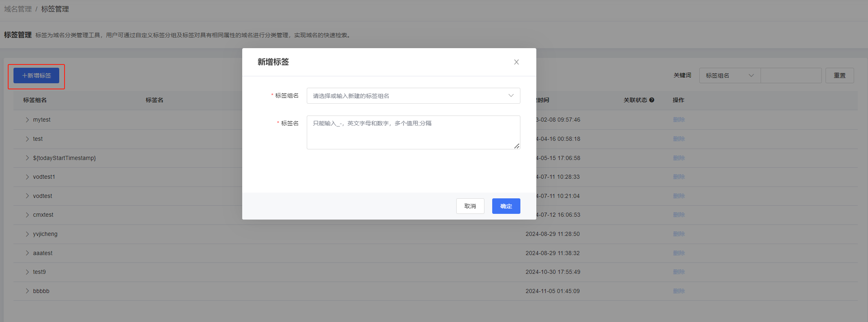Click 删除 in the bbbbb row
This screenshot has width=868, height=322.
[679, 291]
